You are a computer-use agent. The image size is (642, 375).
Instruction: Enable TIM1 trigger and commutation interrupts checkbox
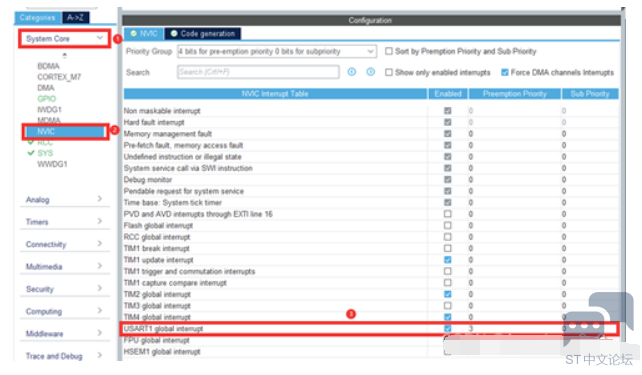(x=448, y=271)
